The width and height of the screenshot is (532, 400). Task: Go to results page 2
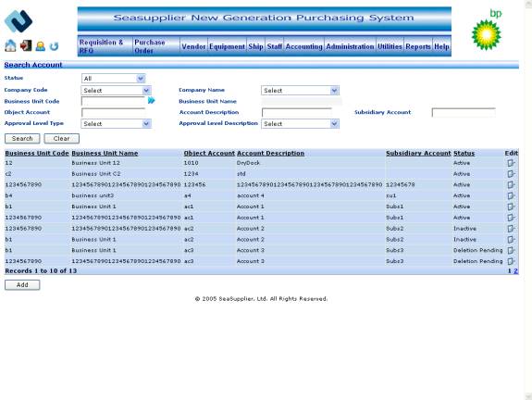click(x=515, y=271)
